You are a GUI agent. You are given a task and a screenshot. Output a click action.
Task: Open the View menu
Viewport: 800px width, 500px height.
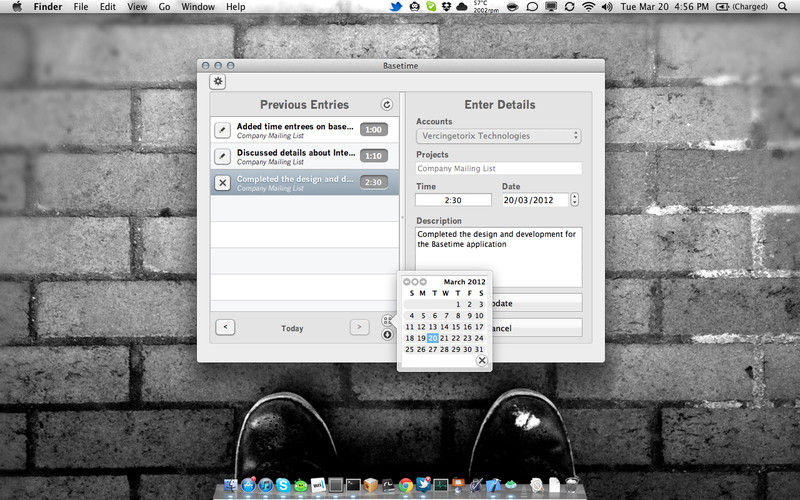pos(137,7)
